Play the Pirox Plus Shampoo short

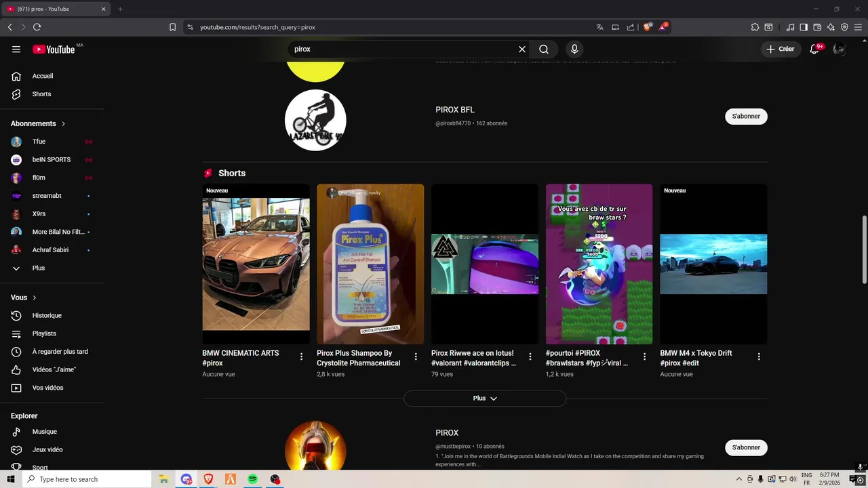coord(370,264)
